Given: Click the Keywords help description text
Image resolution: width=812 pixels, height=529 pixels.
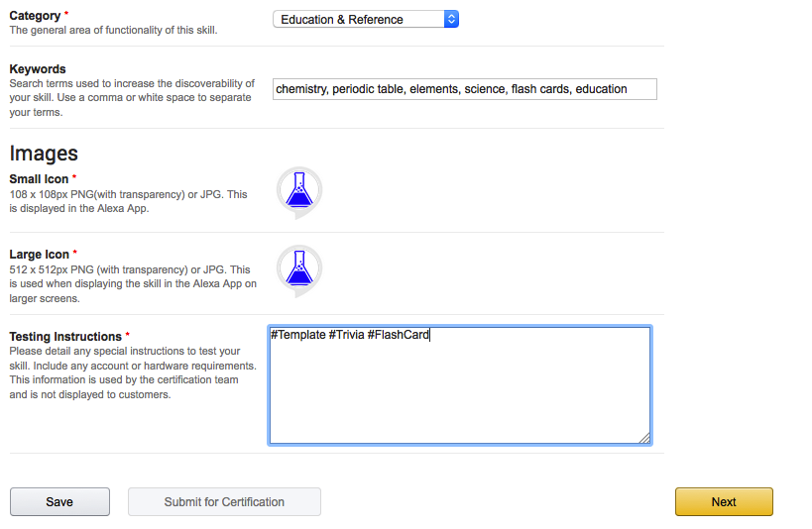Looking at the screenshot, I should click(132, 98).
